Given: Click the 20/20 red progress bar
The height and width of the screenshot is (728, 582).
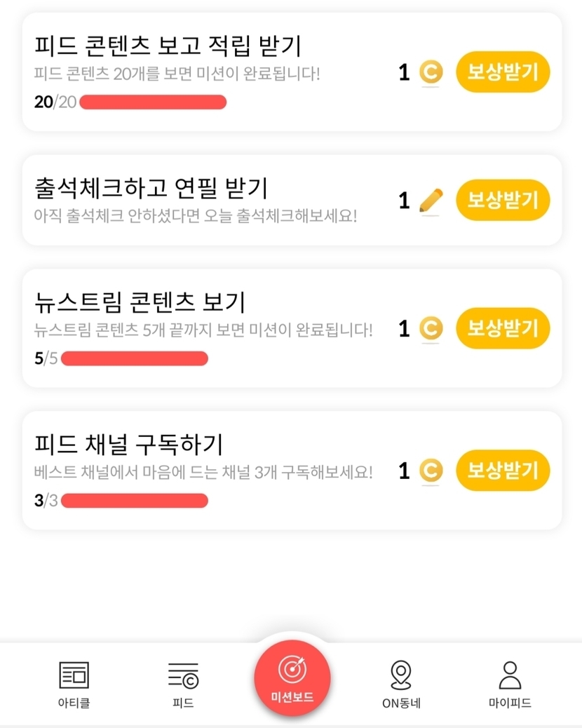Looking at the screenshot, I should 153,102.
